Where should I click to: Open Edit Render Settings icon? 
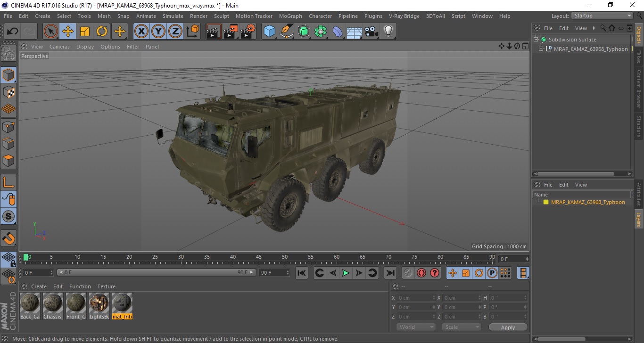248,32
